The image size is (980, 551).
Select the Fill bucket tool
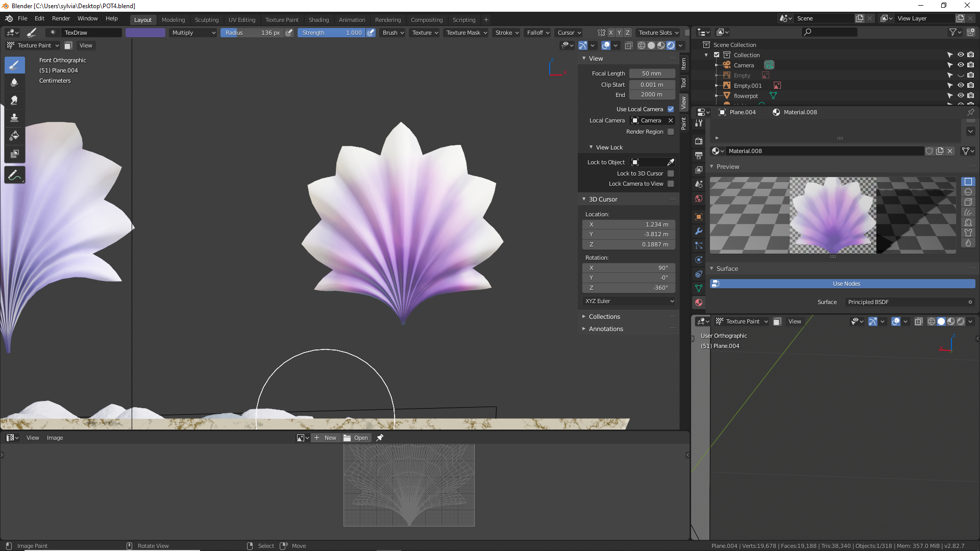14,136
